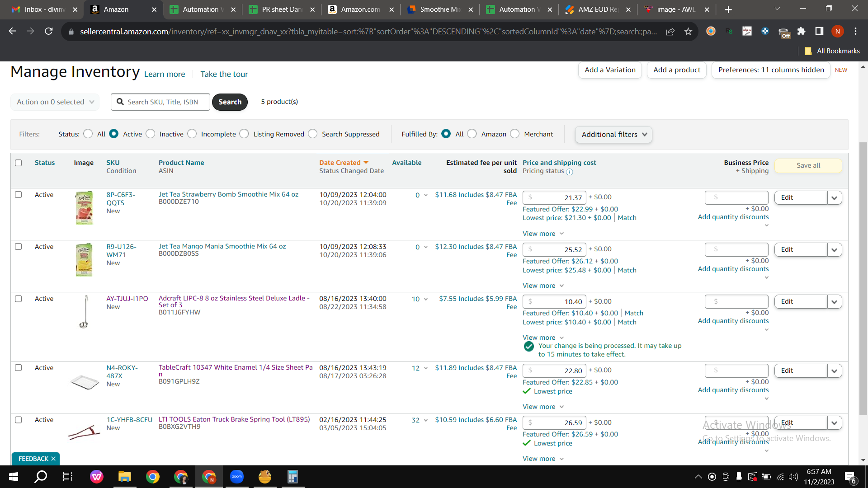
Task: Open the notification center icon
Action: click(850, 477)
